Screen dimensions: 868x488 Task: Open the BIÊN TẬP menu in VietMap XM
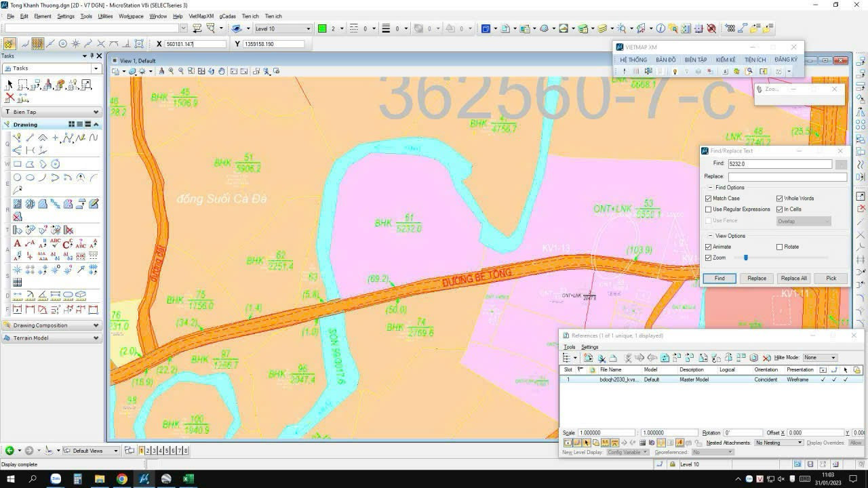click(696, 60)
